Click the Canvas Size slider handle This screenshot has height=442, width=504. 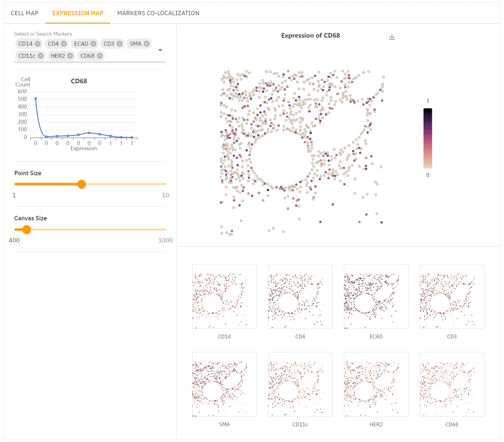27,230
